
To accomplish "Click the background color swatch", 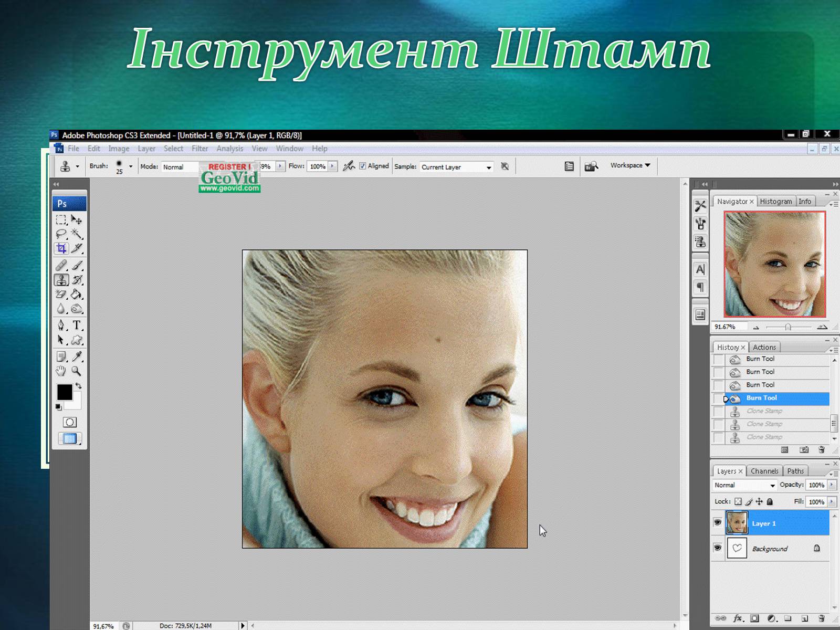I will point(77,403).
